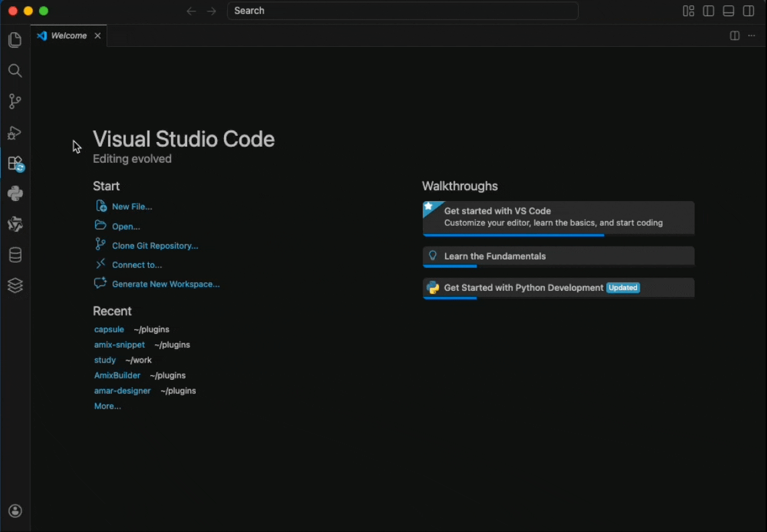Screen dimensions: 767x532
Task: Toggle the secondary side bar
Action: 749,11
